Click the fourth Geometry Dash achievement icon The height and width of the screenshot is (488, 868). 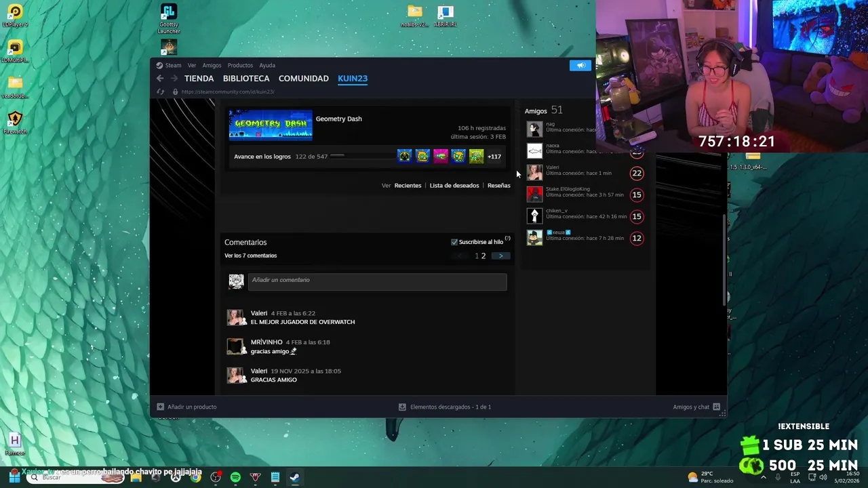pyautogui.click(x=458, y=157)
